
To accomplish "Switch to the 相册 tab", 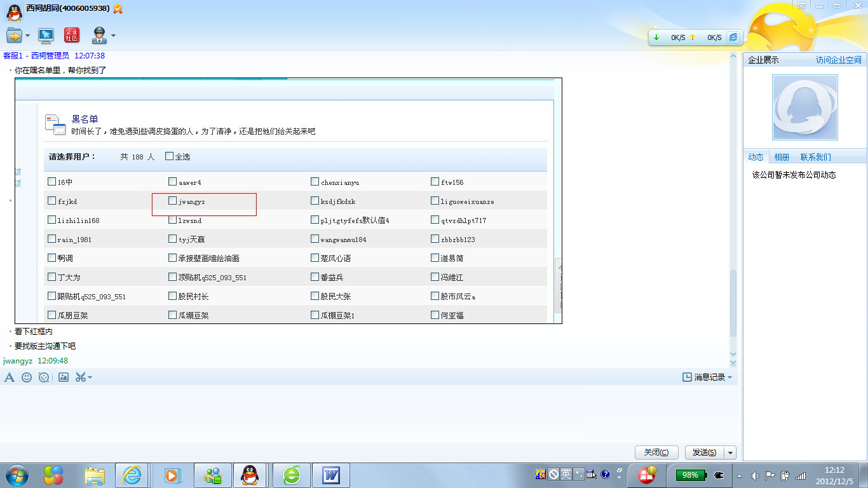I will 782,157.
